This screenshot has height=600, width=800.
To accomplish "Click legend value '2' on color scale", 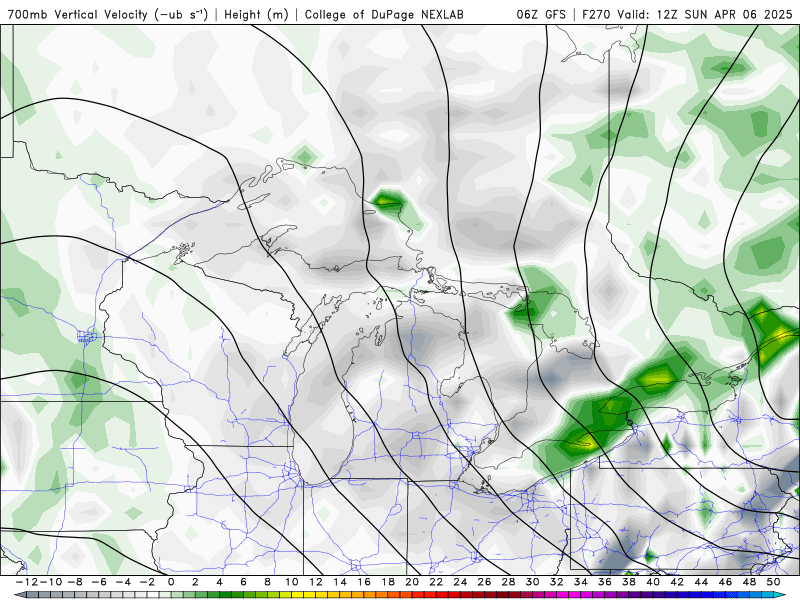I will (195, 582).
